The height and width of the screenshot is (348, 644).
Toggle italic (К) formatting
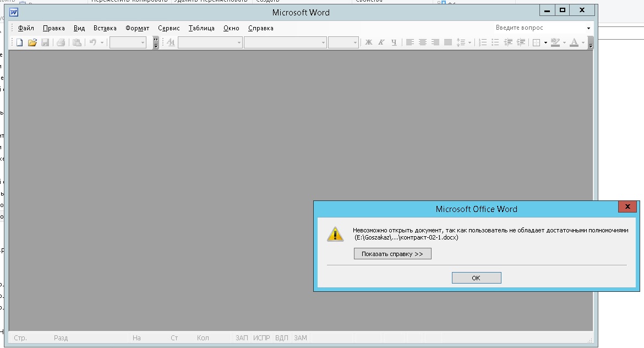(381, 42)
